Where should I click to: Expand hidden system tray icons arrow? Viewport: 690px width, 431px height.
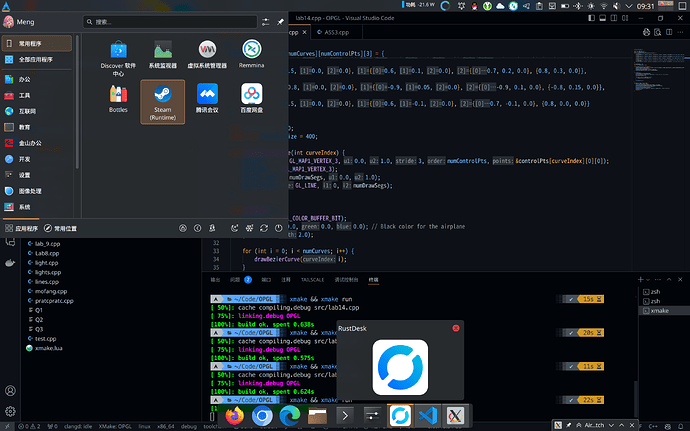tap(629, 6)
